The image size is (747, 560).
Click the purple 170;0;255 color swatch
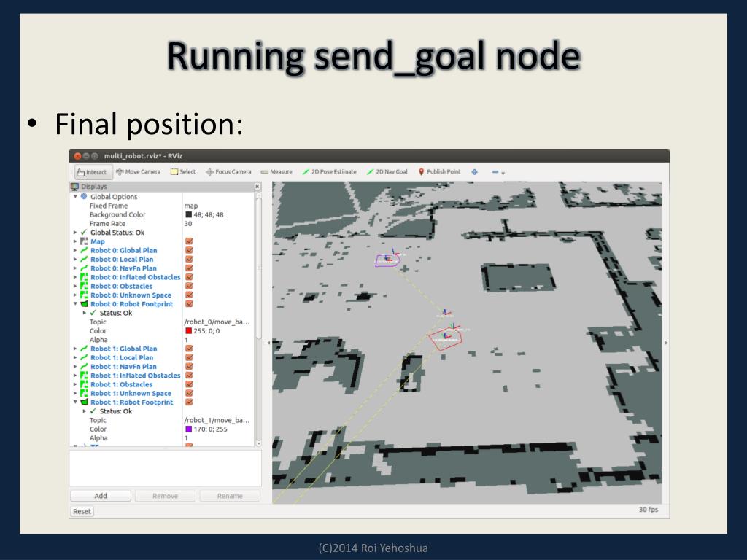coord(189,429)
